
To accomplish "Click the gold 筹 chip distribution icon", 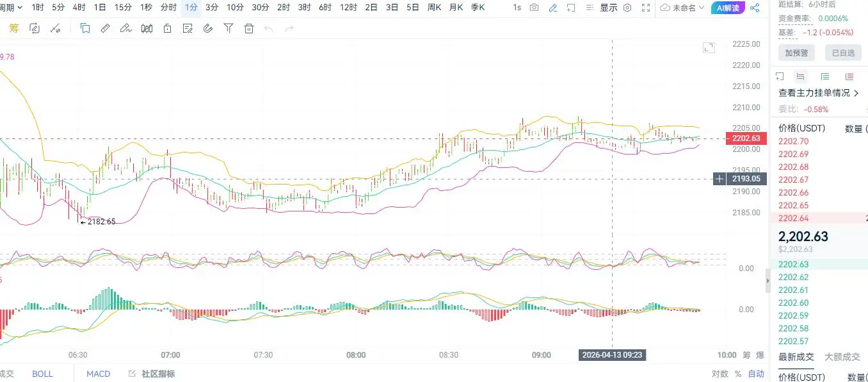I will [13, 28].
